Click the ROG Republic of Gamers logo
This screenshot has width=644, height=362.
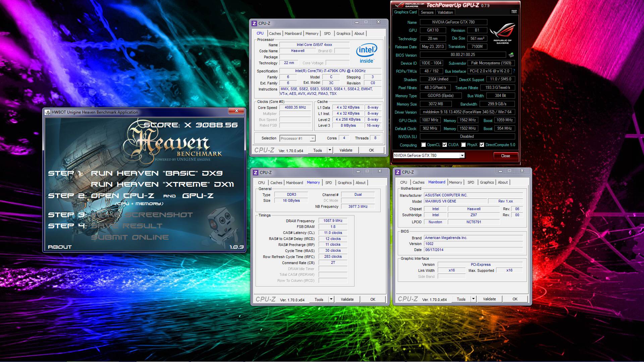click(502, 34)
